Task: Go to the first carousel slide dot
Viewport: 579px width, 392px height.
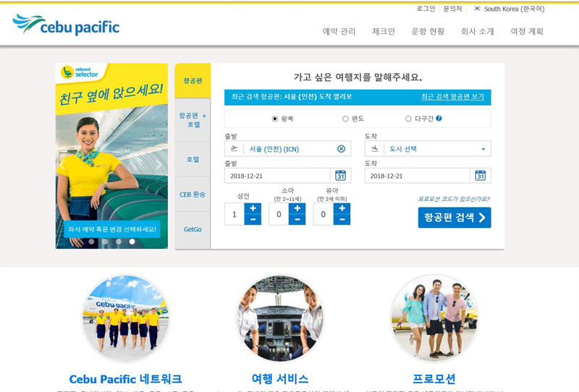Action: coord(91,242)
